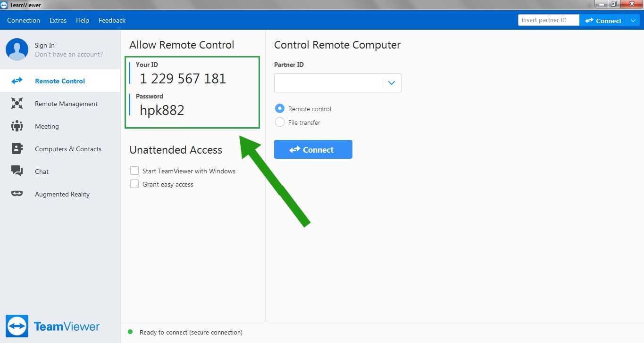Open the Chat section

(60, 171)
